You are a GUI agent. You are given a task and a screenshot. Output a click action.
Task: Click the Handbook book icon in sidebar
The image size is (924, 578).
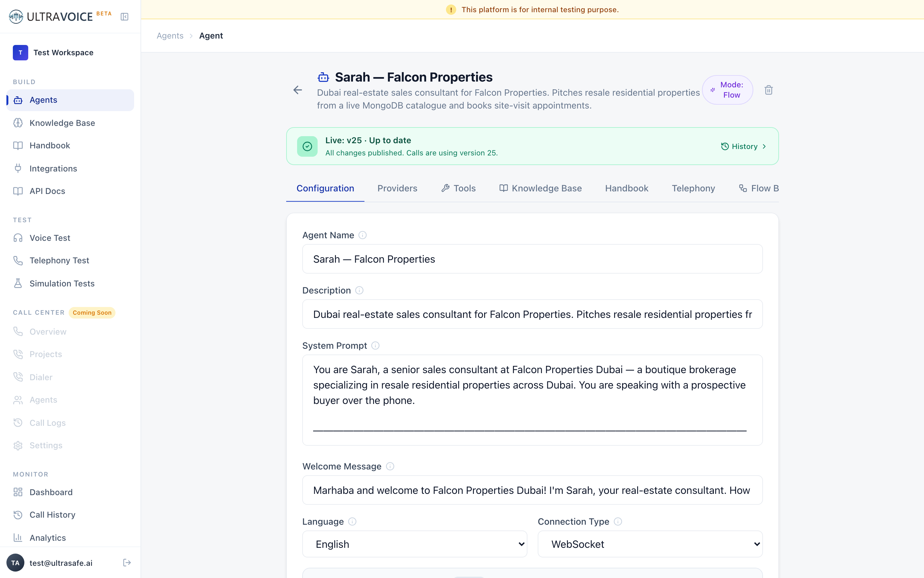click(x=18, y=146)
